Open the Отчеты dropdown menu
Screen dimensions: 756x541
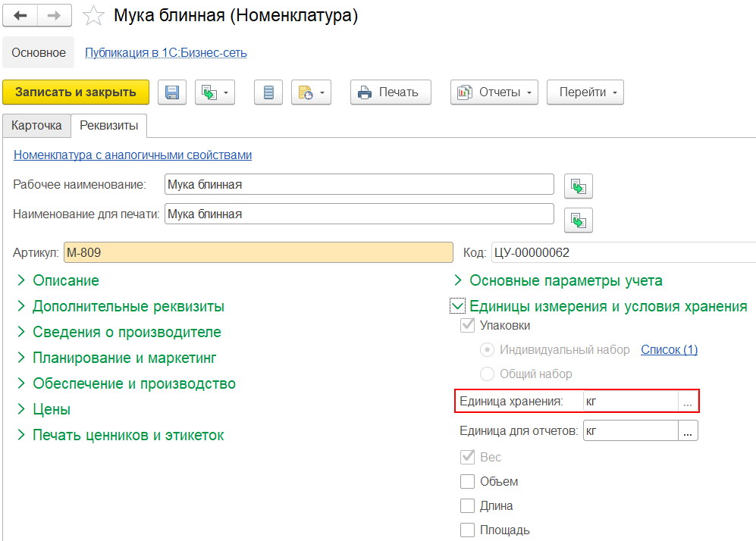click(494, 92)
